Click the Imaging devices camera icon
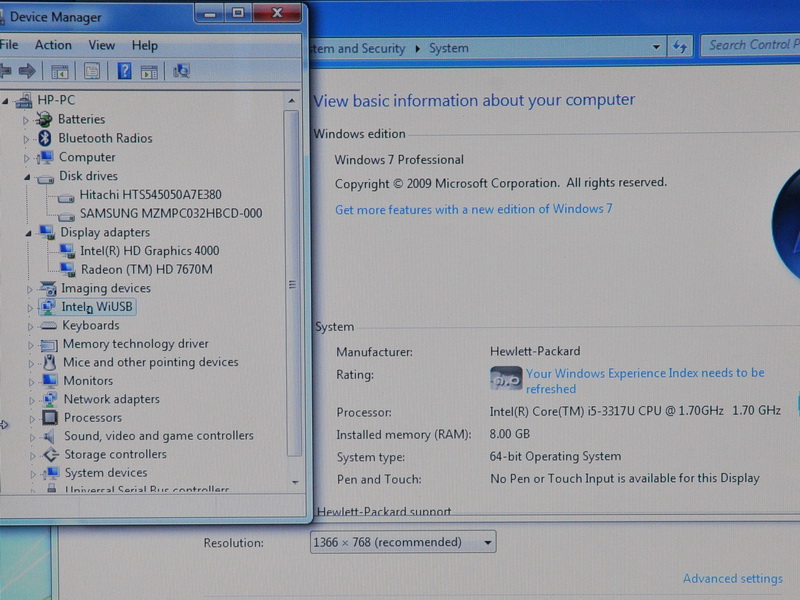This screenshot has height=600, width=800. tap(48, 288)
